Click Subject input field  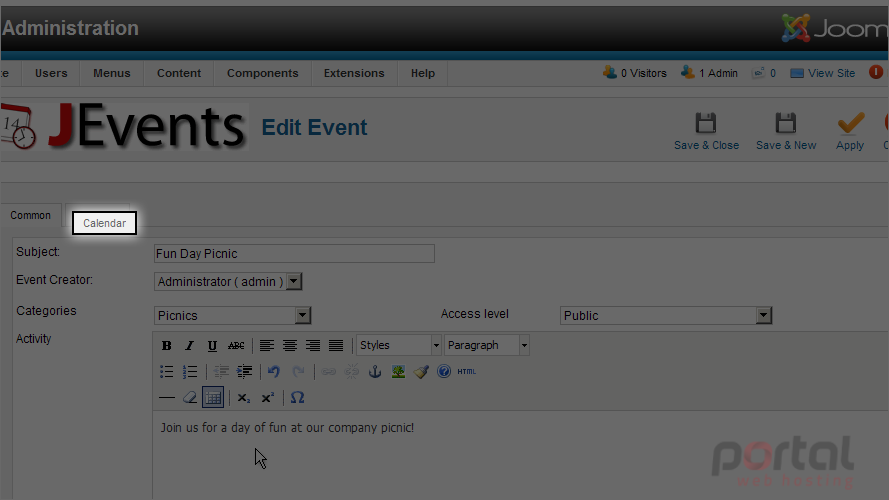[x=294, y=253]
